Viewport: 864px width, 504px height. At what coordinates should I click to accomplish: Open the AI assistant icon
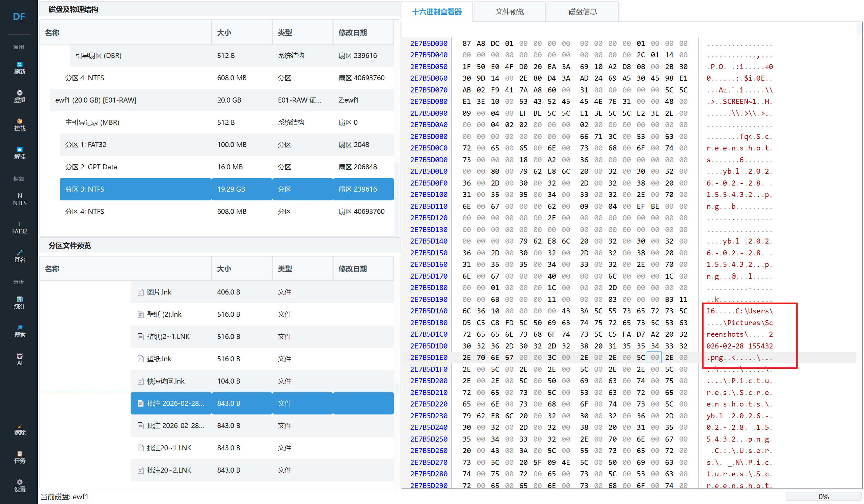click(20, 359)
